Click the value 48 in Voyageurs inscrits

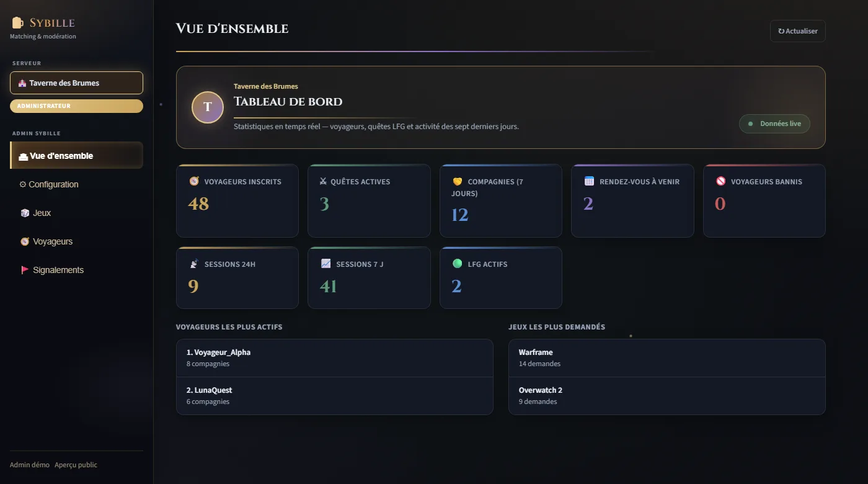[x=198, y=204]
